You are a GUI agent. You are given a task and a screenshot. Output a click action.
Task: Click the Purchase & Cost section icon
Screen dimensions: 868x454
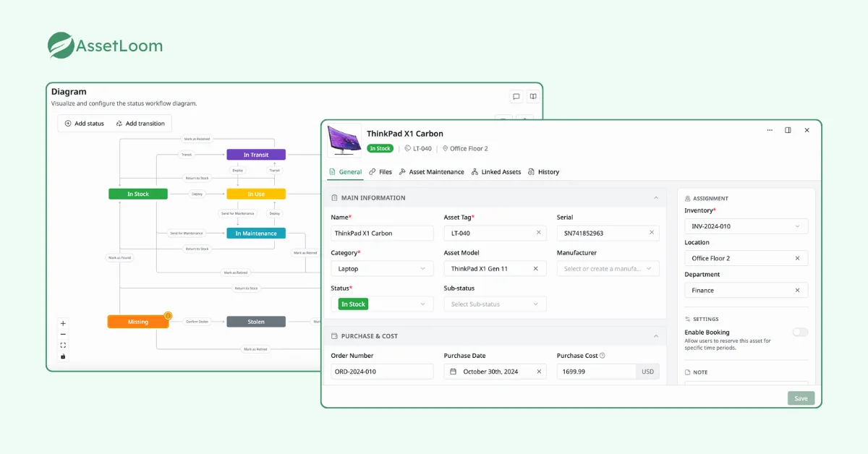[x=334, y=335]
